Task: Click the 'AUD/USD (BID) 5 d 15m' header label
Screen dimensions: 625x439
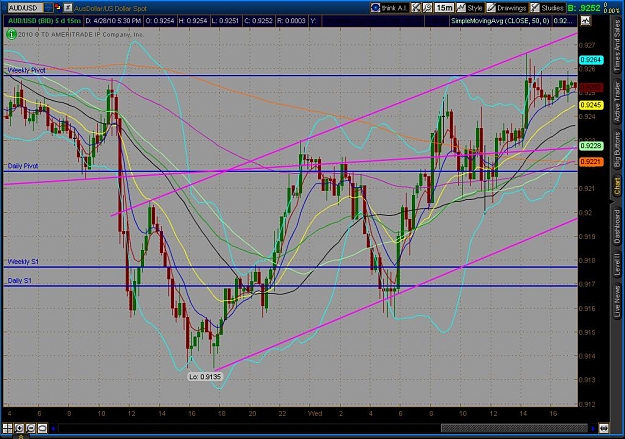Action: pos(44,21)
